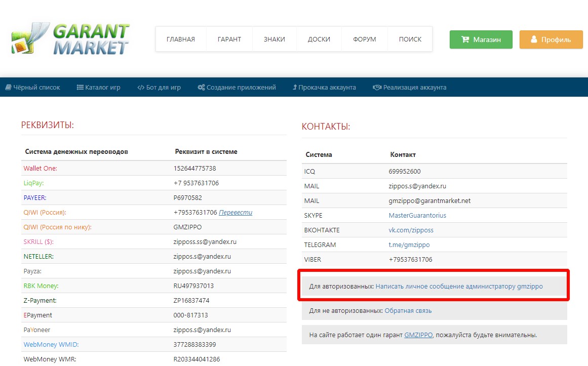This screenshot has width=588, height=366.
Task: Open the t.me/gmzippo Telegram link
Action: (x=409, y=245)
